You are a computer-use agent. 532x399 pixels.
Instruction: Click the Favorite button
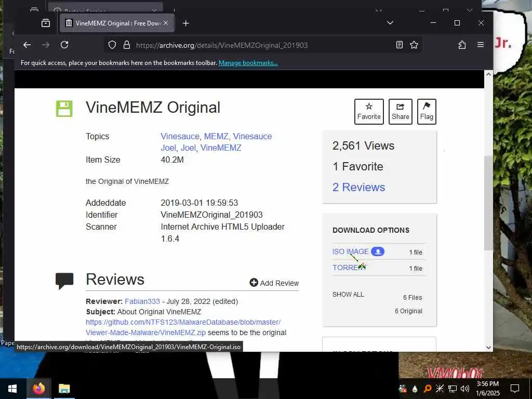[369, 112]
